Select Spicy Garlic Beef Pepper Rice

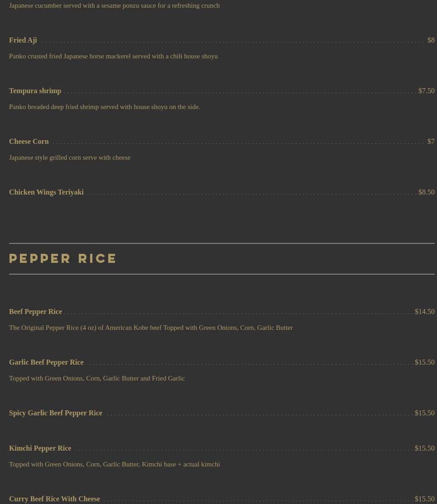(55, 413)
